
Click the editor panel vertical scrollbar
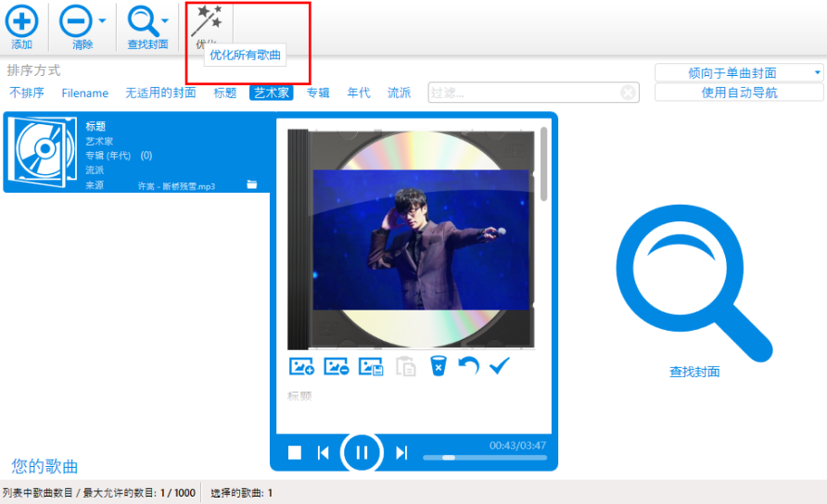tap(543, 164)
